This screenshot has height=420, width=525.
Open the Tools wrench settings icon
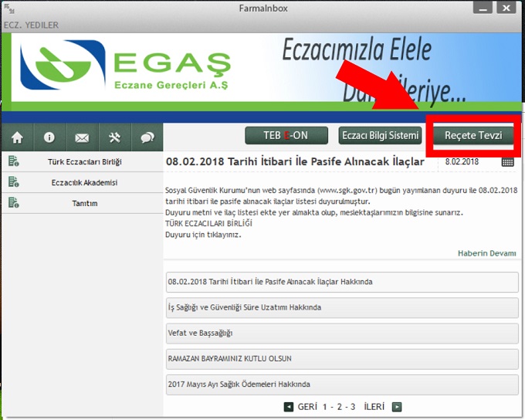click(x=115, y=137)
